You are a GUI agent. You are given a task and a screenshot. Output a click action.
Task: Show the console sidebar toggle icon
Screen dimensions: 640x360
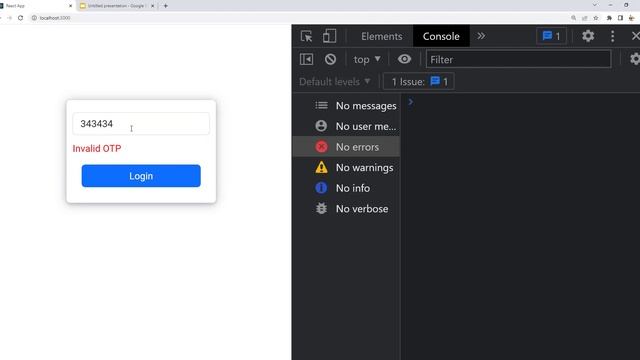pyautogui.click(x=307, y=59)
